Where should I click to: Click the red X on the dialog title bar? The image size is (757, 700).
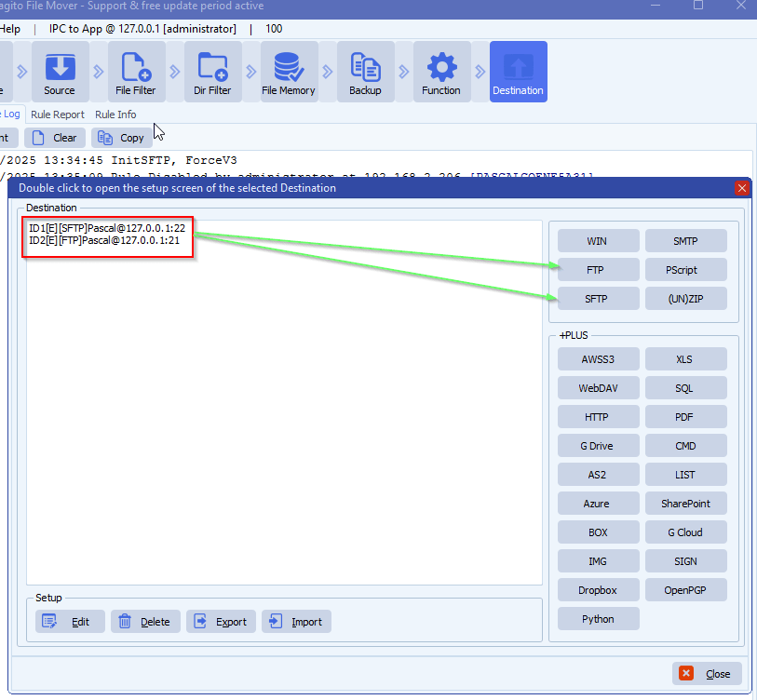click(742, 188)
